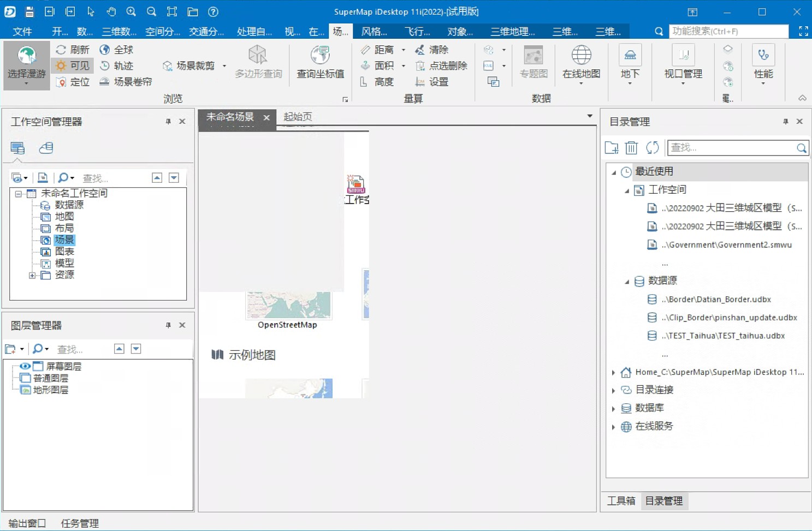Image resolution: width=812 pixels, height=531 pixels.
Task: Select the 面积 area measure tool
Action: click(x=377, y=65)
